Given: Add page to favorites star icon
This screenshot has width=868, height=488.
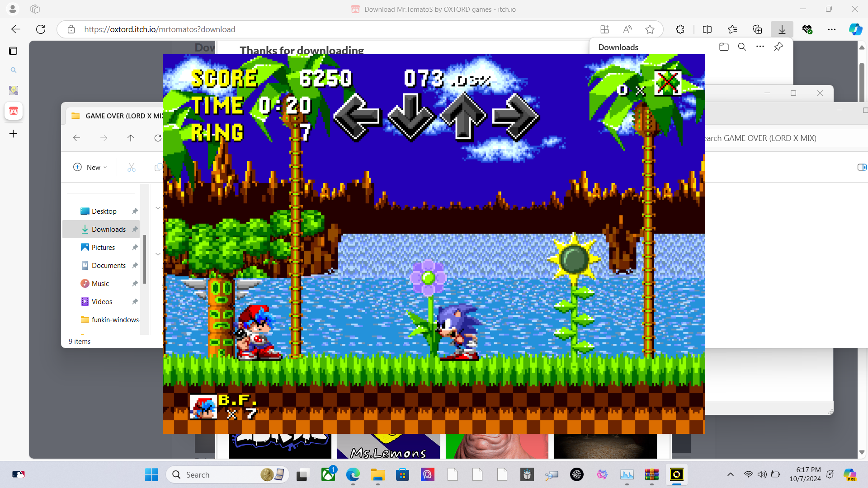Looking at the screenshot, I should pyautogui.click(x=650, y=29).
